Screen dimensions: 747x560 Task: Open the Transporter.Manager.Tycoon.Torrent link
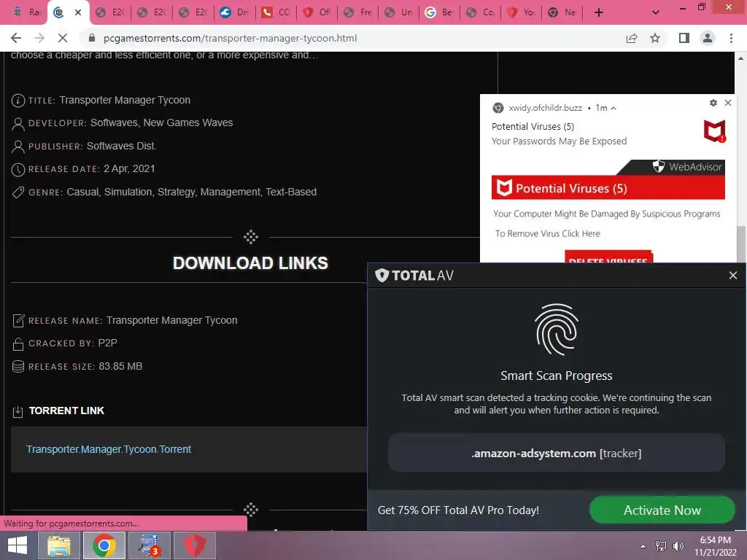coord(109,449)
